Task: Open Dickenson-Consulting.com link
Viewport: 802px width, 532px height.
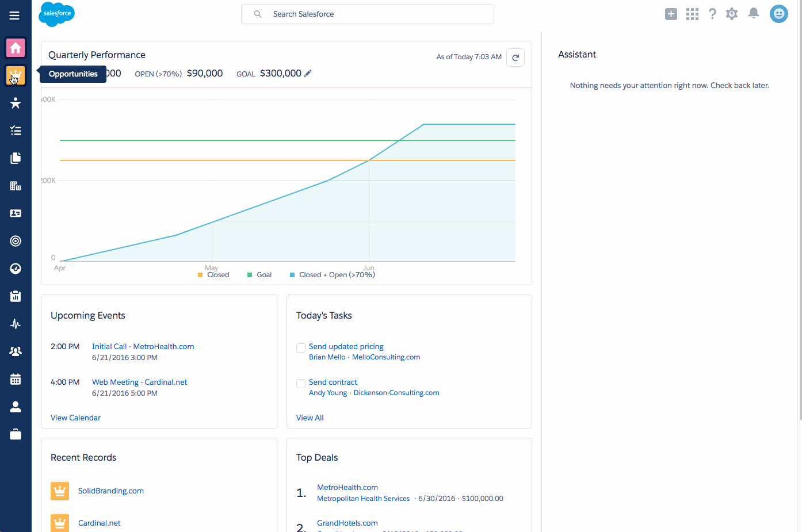Action: [396, 393]
